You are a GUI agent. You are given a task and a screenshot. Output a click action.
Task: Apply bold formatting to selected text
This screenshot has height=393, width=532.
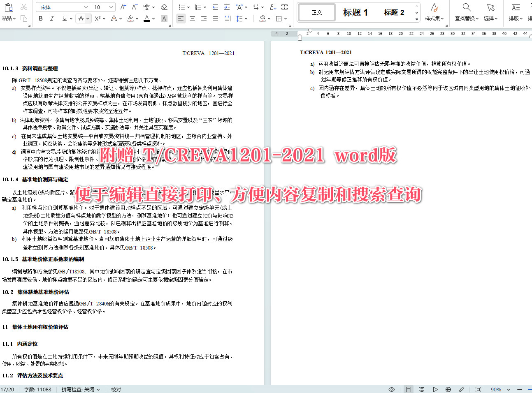pyautogui.click(x=40, y=18)
